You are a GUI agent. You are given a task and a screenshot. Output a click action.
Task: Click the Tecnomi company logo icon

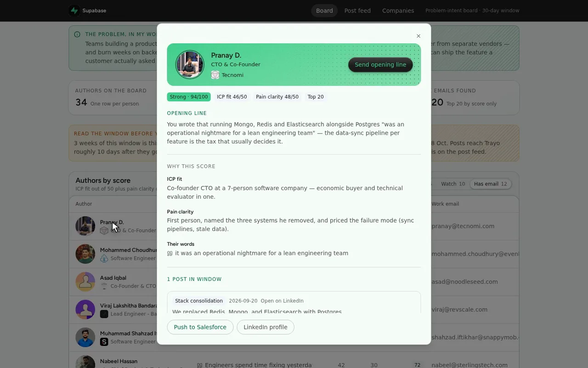[215, 75]
